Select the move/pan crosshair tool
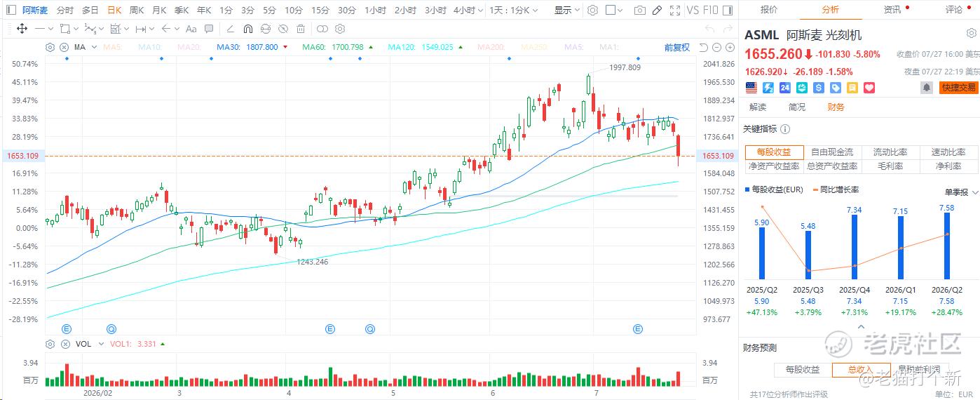 [21, 29]
